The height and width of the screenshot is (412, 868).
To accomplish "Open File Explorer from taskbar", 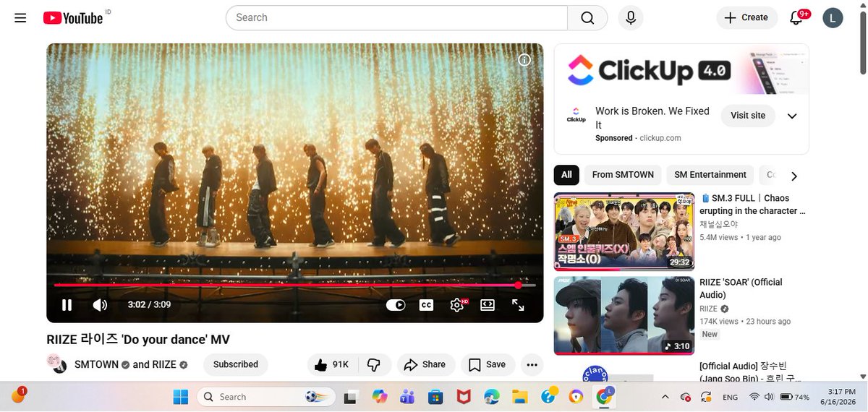I will [x=519, y=397].
